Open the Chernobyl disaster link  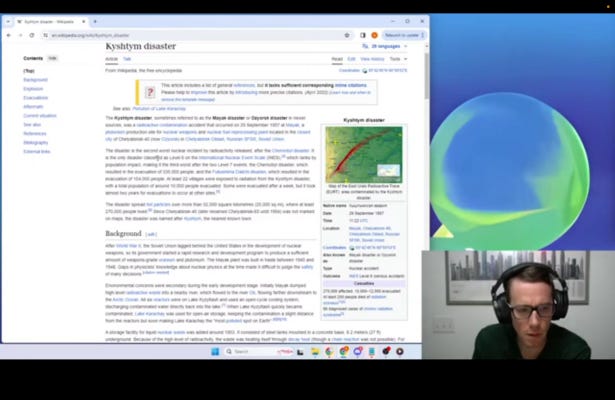coord(290,151)
